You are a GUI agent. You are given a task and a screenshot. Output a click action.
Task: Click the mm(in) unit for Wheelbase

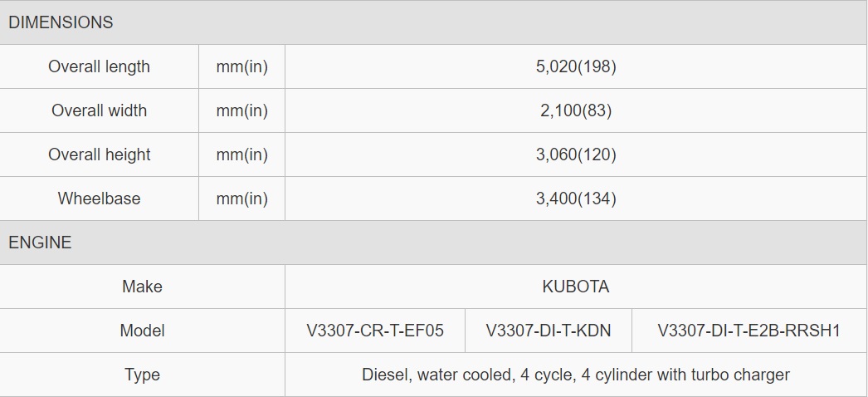coord(242,198)
